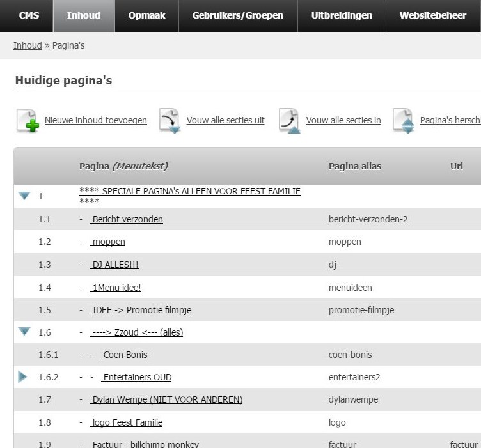481x448 pixels.
Task: Click the Vouw alle secties in link
Action: [343, 120]
